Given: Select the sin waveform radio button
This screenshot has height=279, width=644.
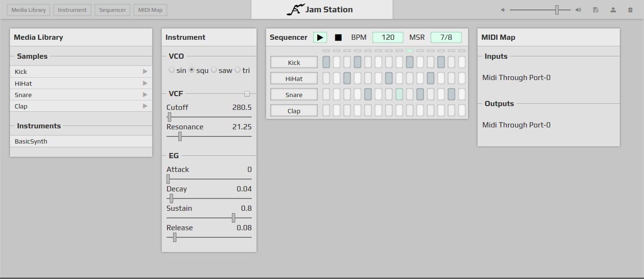Looking at the screenshot, I should (172, 70).
